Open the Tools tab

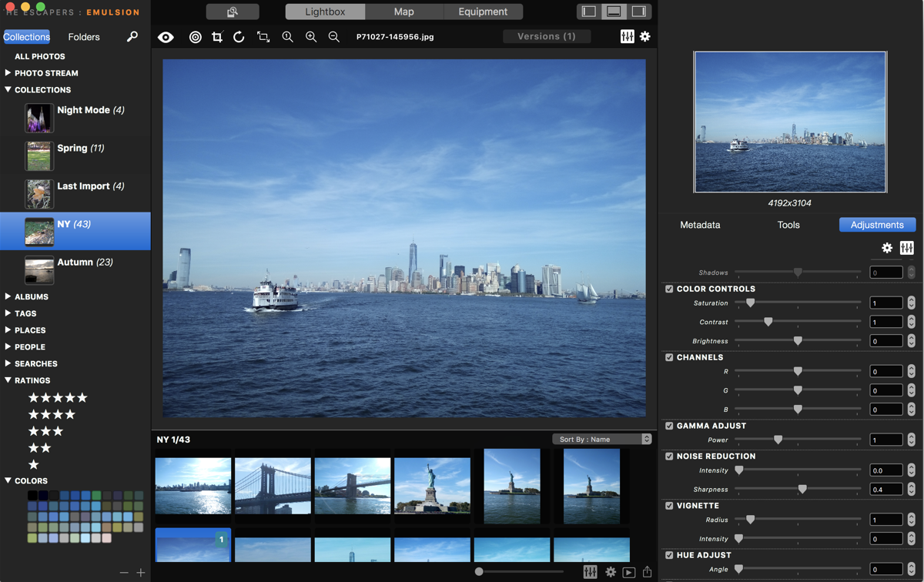(788, 225)
